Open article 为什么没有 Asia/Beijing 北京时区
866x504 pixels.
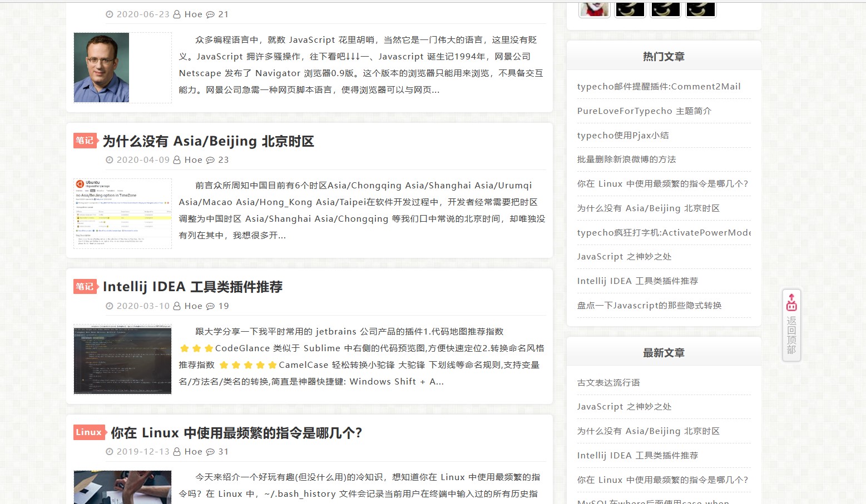pyautogui.click(x=207, y=141)
